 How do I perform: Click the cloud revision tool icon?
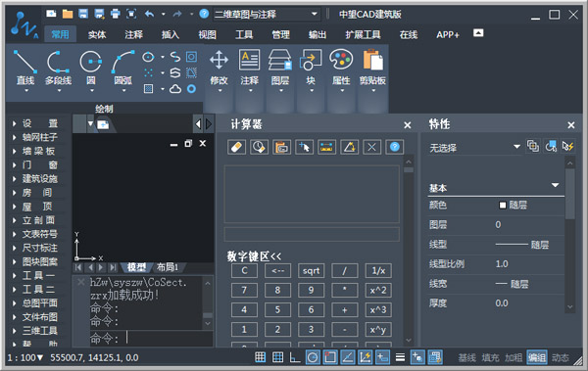(x=175, y=89)
